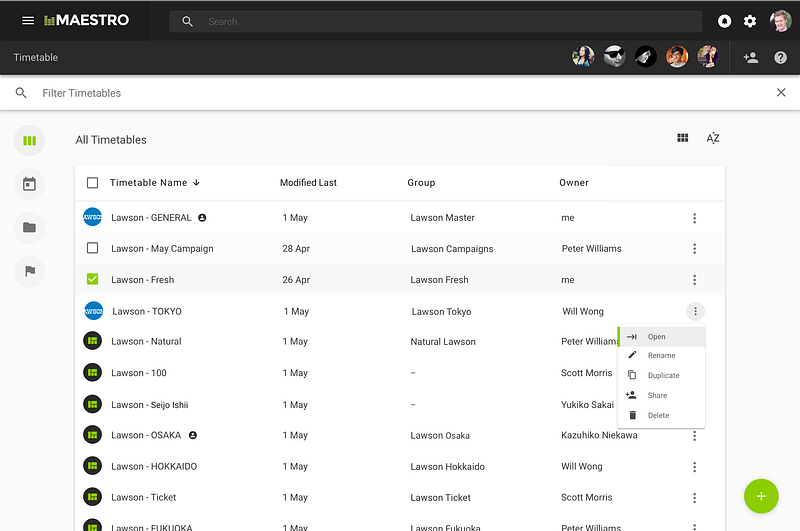
Task: Click the timetable icon for Lawson - OSAKA
Action: 92,435
